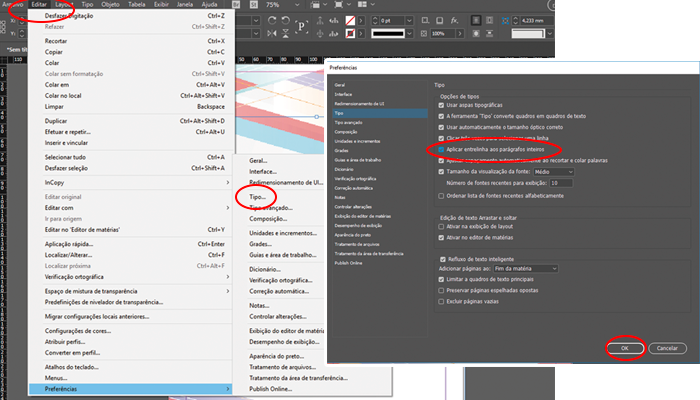Click the 'Número de fontes recentes' input field
Image resolution: width=700 pixels, height=400 pixels.
pos(561,183)
